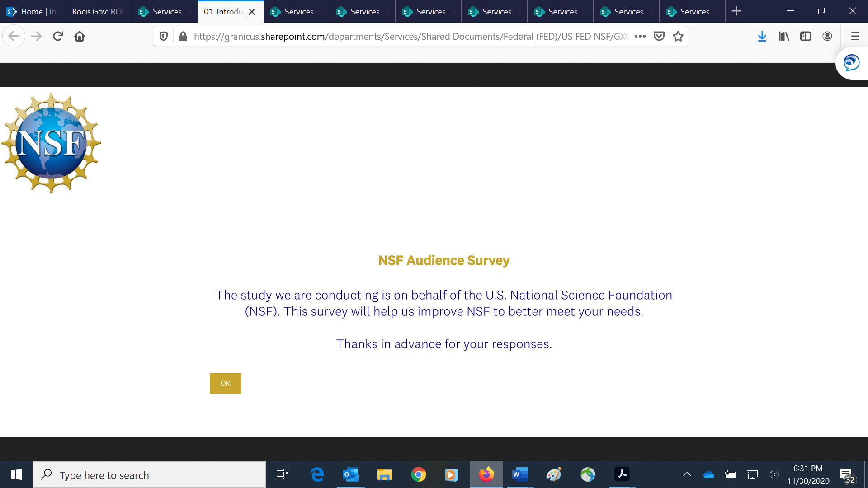Open page actions three-dot menu
This screenshot has height=488, width=868.
point(640,36)
